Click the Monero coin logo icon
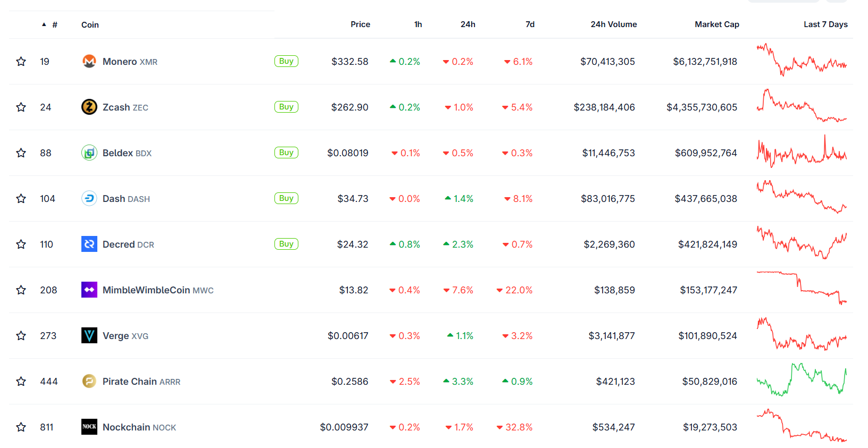 click(x=89, y=62)
